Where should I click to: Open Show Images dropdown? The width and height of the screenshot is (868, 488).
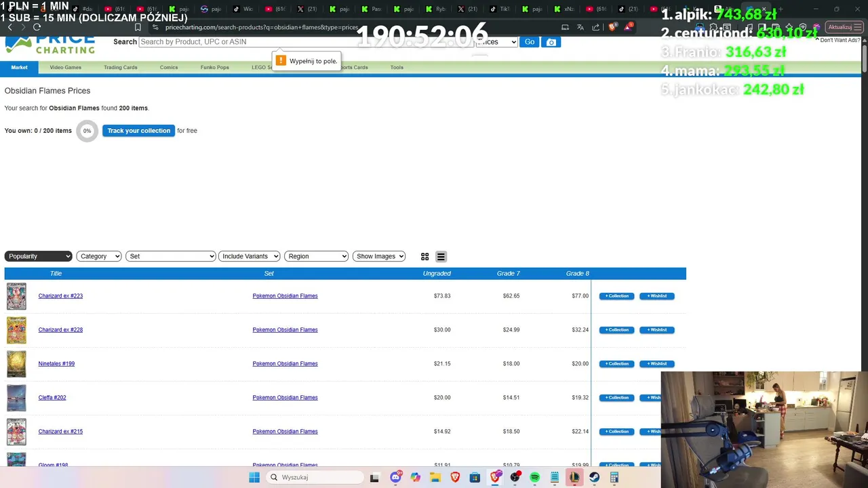[x=379, y=256]
